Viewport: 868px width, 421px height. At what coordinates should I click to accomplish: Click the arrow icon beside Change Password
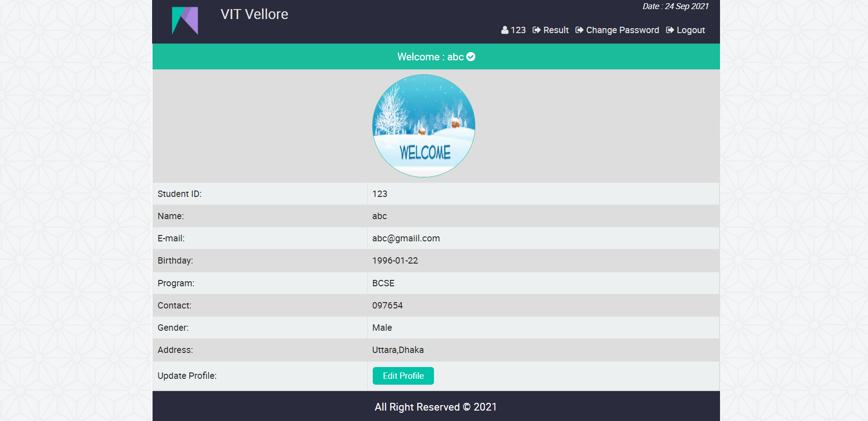pyautogui.click(x=579, y=30)
